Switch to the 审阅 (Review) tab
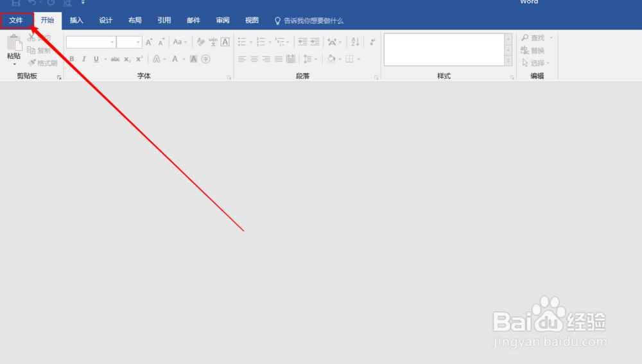642x364 pixels. (x=223, y=21)
